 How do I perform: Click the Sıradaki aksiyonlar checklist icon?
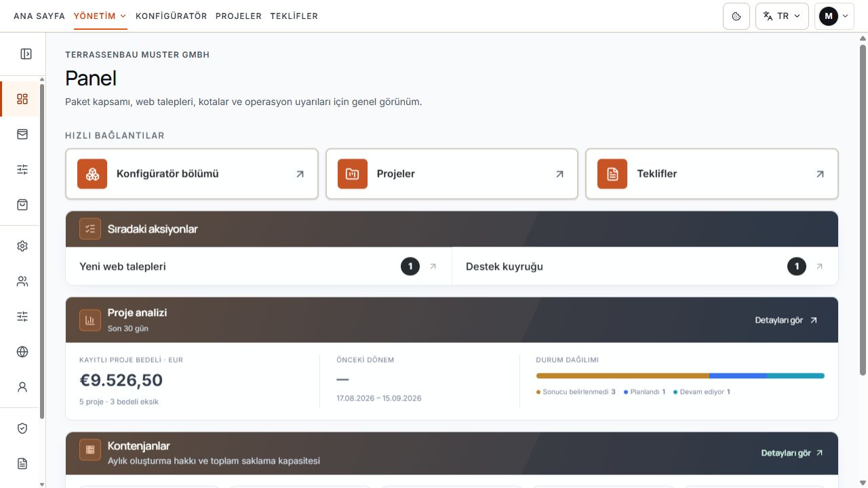click(90, 229)
